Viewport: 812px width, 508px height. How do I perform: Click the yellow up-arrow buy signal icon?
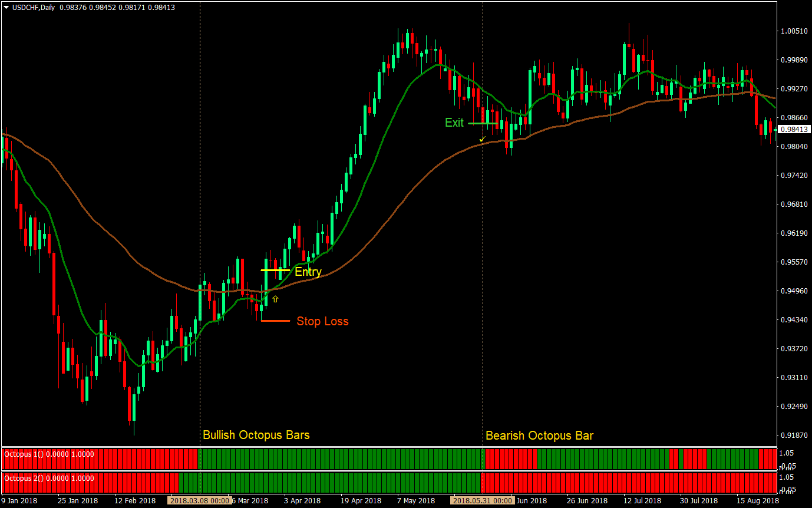point(275,299)
